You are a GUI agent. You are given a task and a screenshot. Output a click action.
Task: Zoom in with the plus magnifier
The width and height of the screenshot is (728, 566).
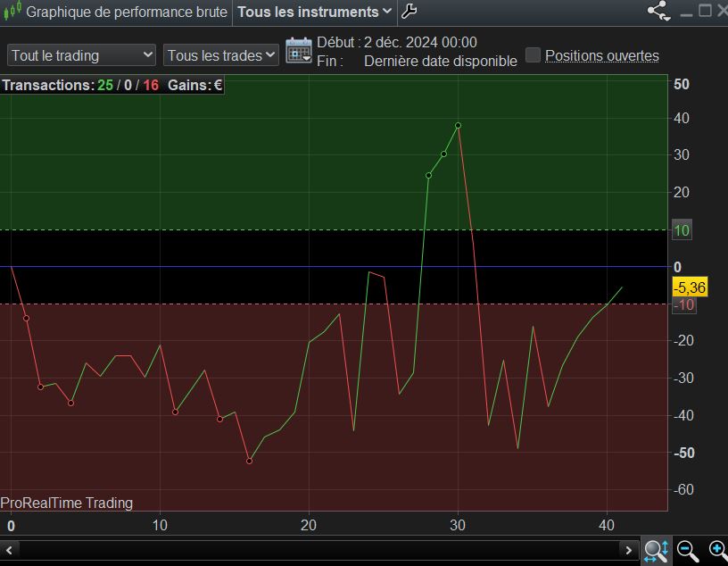pos(717,550)
